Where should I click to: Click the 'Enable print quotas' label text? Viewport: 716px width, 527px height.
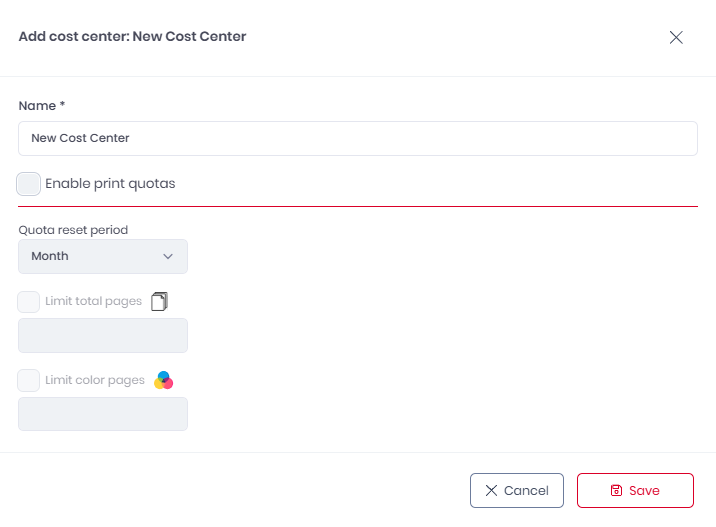(x=110, y=184)
